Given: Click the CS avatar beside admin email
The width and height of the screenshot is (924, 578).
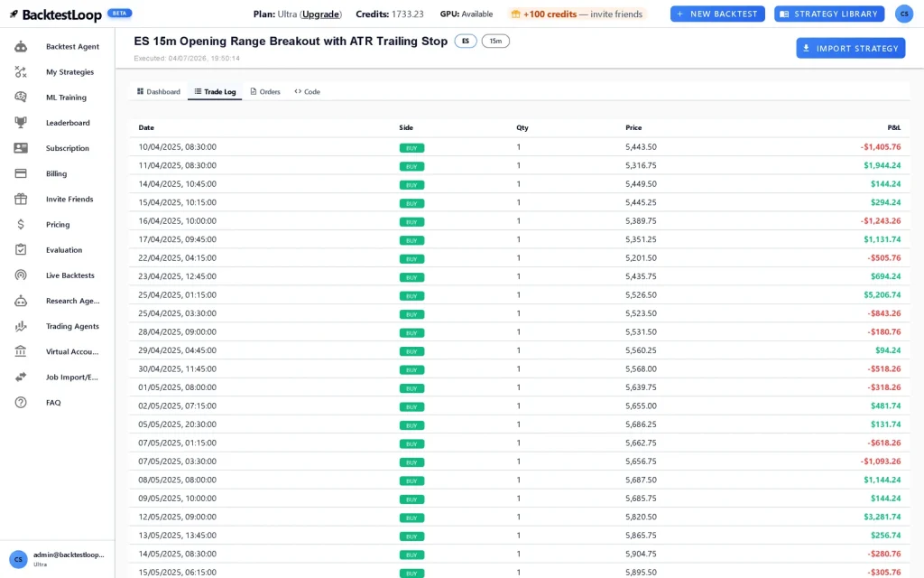Looking at the screenshot, I should click(x=18, y=559).
